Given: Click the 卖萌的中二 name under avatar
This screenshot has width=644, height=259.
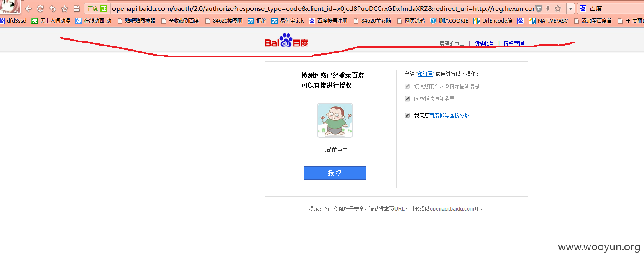Looking at the screenshot, I should (x=335, y=150).
